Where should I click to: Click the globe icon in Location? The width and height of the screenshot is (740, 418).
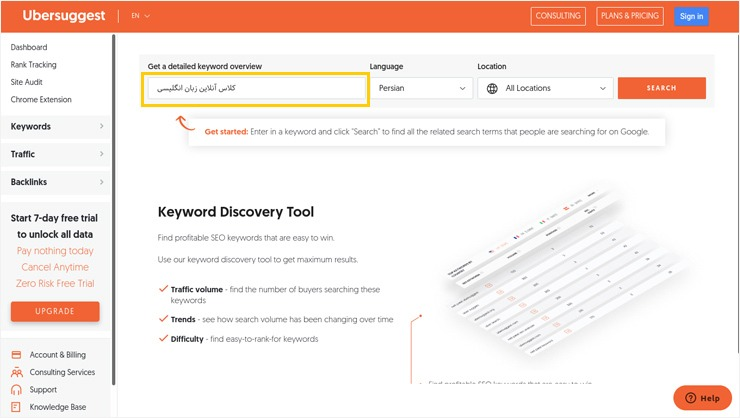[492, 88]
